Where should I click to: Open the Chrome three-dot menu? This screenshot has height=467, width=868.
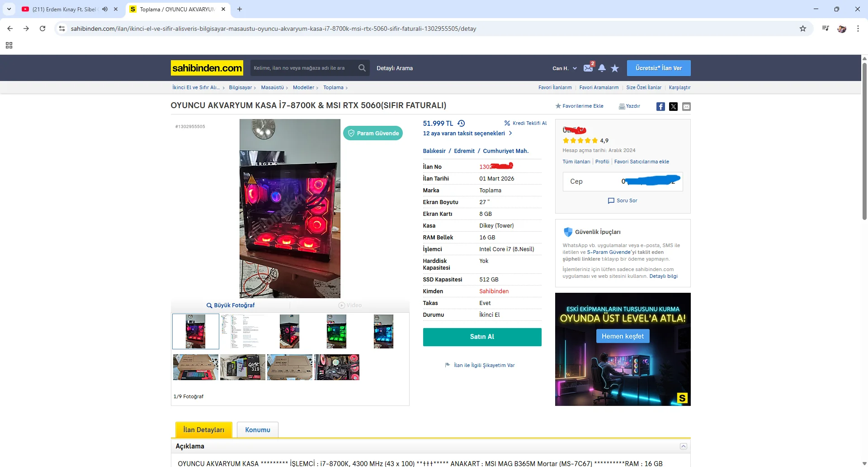tap(858, 29)
